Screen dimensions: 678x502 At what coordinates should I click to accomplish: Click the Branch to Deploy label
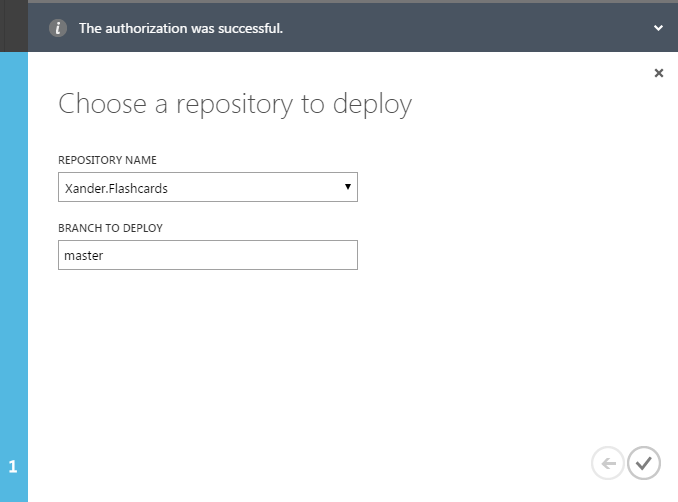pyautogui.click(x=110, y=228)
